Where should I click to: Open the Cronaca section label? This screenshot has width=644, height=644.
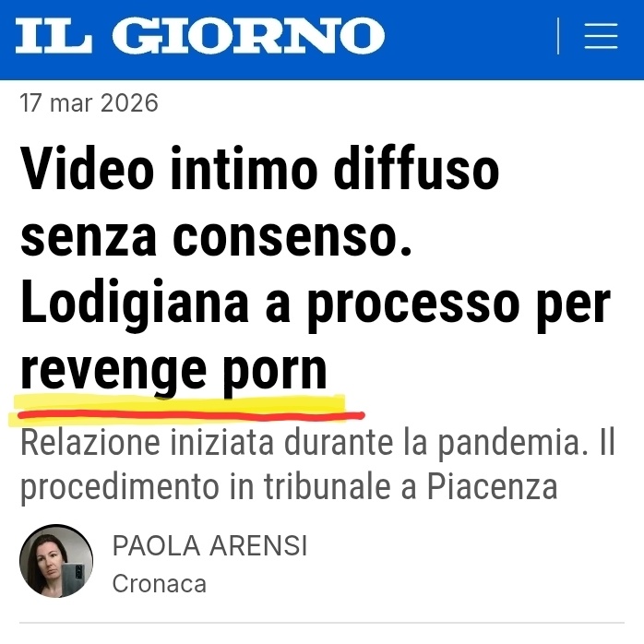(x=160, y=584)
